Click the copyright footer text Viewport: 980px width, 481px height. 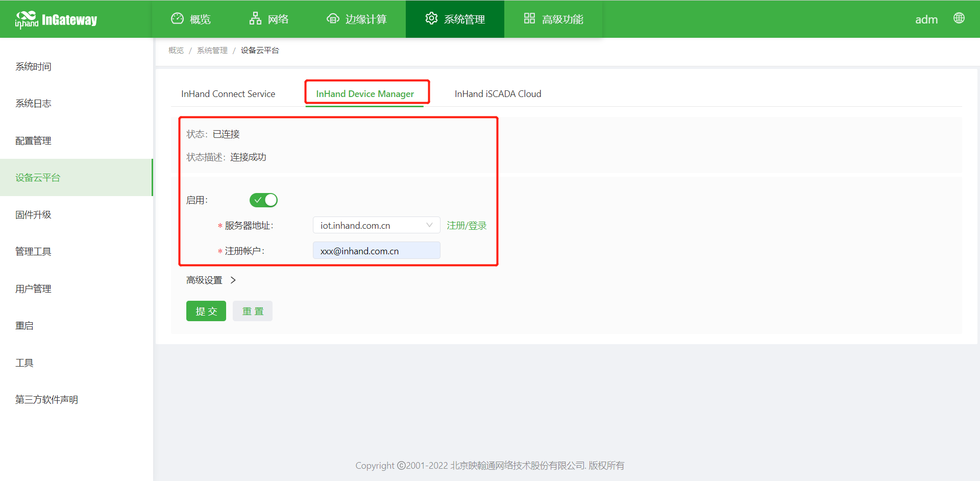pyautogui.click(x=490, y=466)
